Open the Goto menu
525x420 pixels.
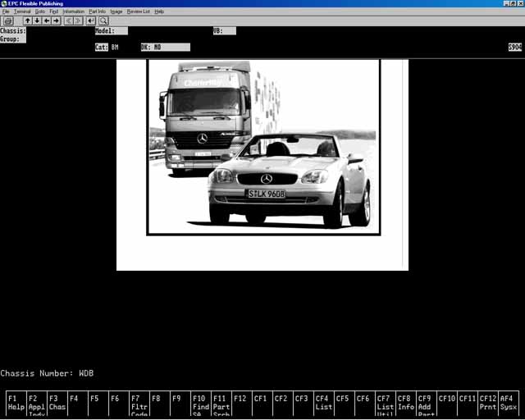click(40, 11)
